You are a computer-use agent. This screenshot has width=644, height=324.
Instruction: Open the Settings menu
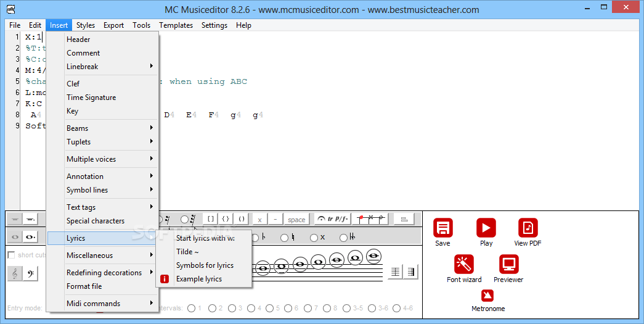click(x=214, y=25)
